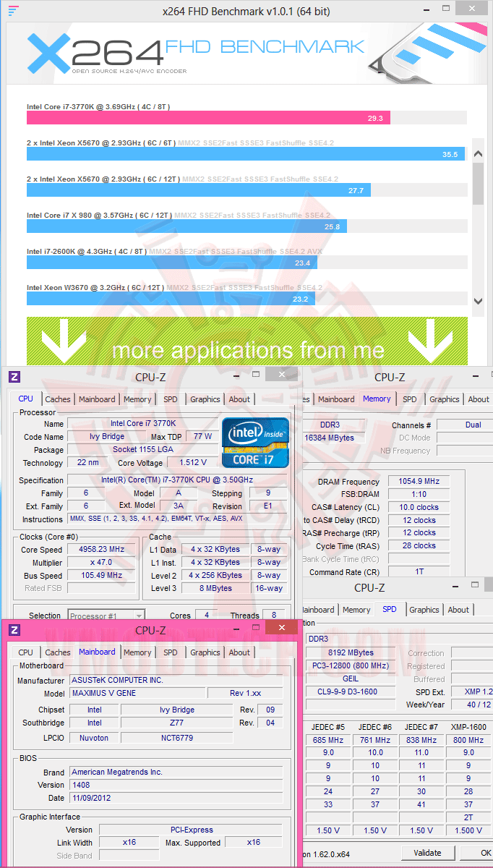Select Graphics tab in the CPU-Z SPD window
This screenshot has width=493, height=868.
[x=424, y=610]
